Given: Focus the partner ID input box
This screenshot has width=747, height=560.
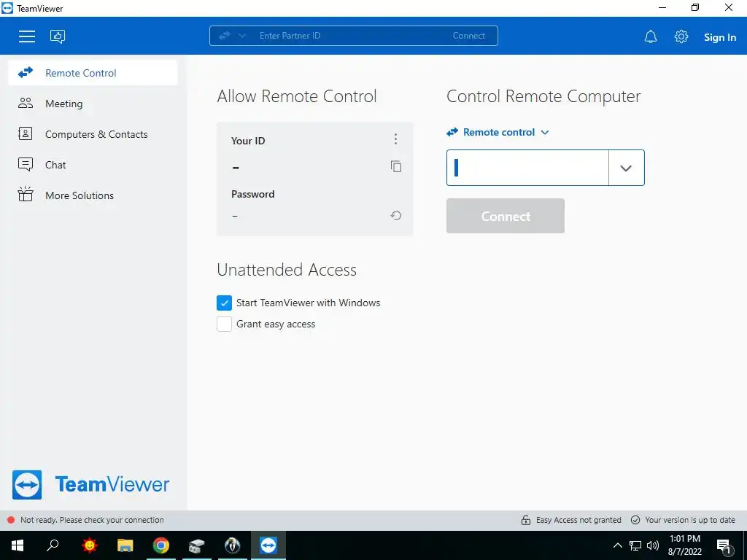Looking at the screenshot, I should [527, 168].
